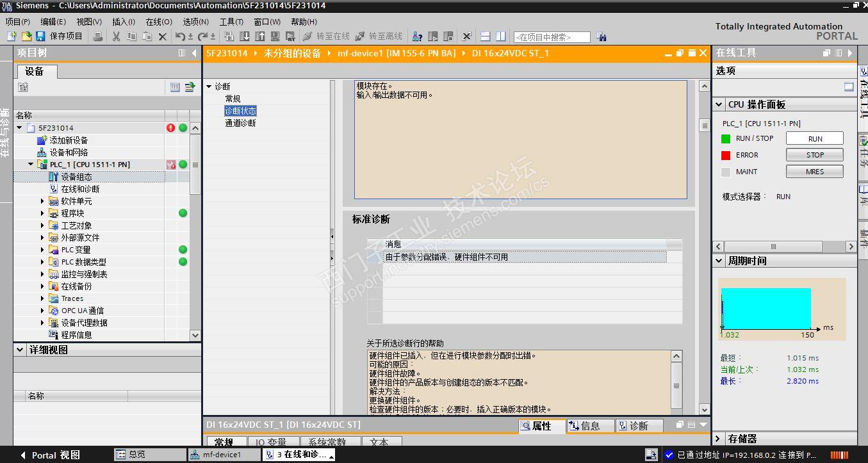The width and height of the screenshot is (868, 463).
Task: Collapse the 5F231014 project tree node
Action: (x=19, y=127)
